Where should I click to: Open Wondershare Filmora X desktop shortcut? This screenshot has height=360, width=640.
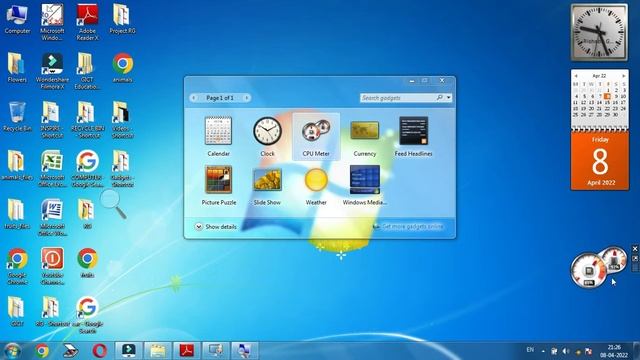[52, 71]
